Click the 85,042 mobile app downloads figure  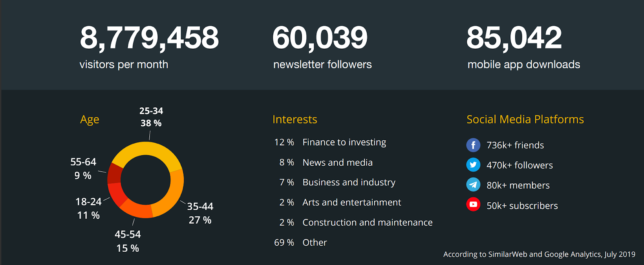[514, 38]
